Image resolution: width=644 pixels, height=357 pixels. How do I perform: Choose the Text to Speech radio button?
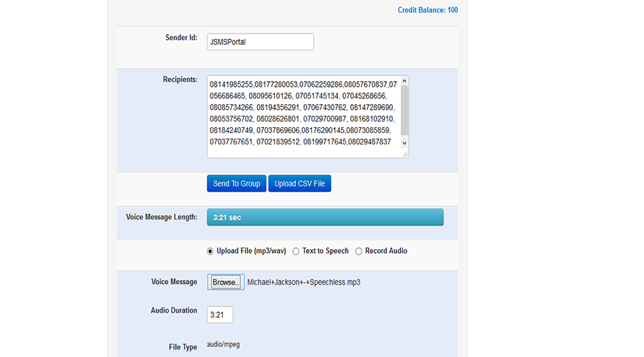point(296,251)
